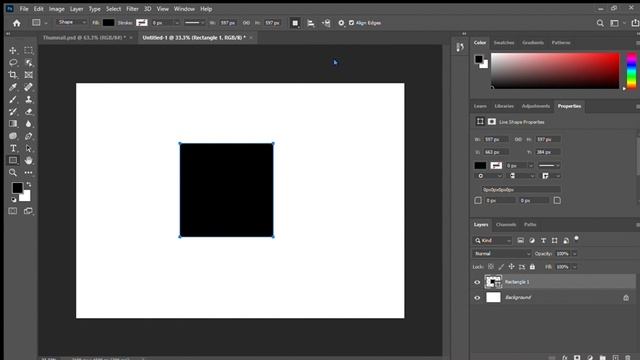Open the Normal blend mode dropdown

502,253
